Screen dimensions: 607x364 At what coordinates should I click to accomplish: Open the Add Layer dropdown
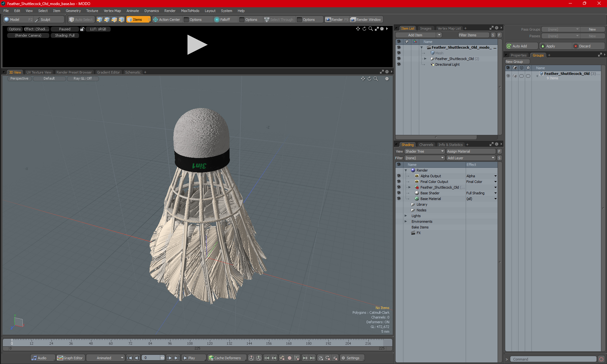(x=471, y=158)
